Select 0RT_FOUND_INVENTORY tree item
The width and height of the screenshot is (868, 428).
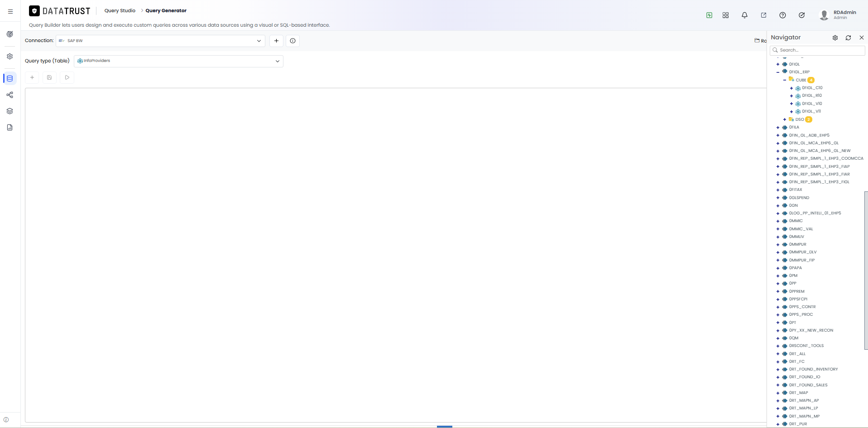click(813, 369)
